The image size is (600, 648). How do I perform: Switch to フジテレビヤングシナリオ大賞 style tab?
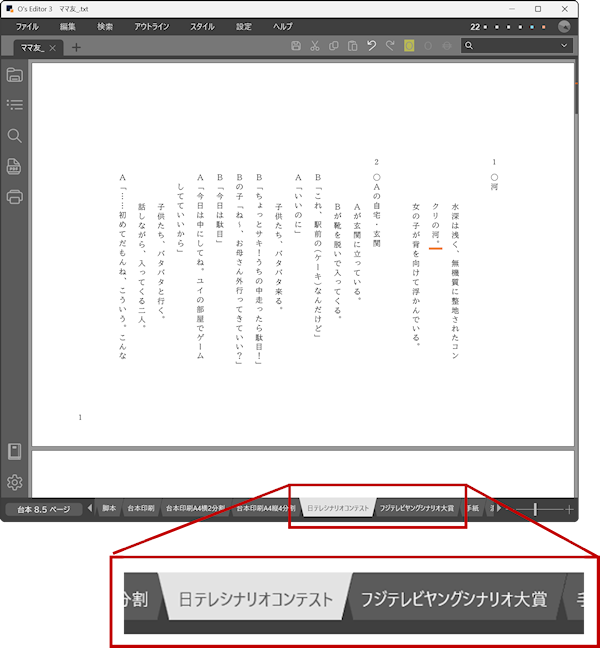(417, 509)
